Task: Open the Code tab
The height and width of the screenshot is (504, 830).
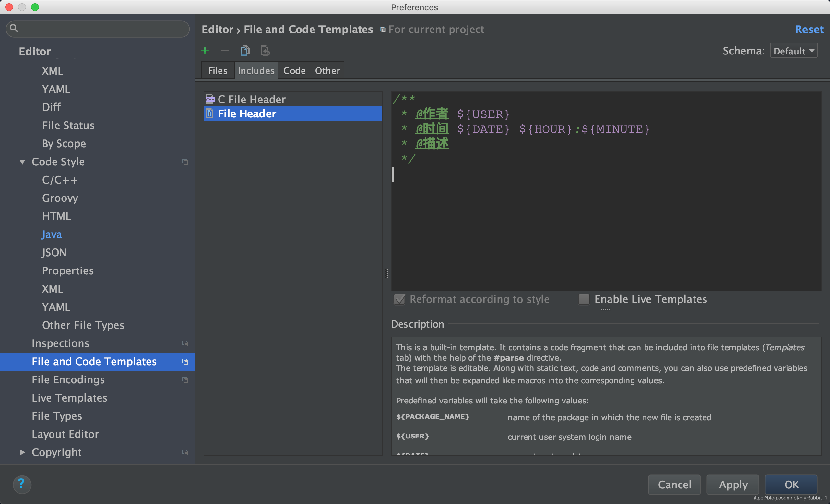Action: (x=294, y=70)
